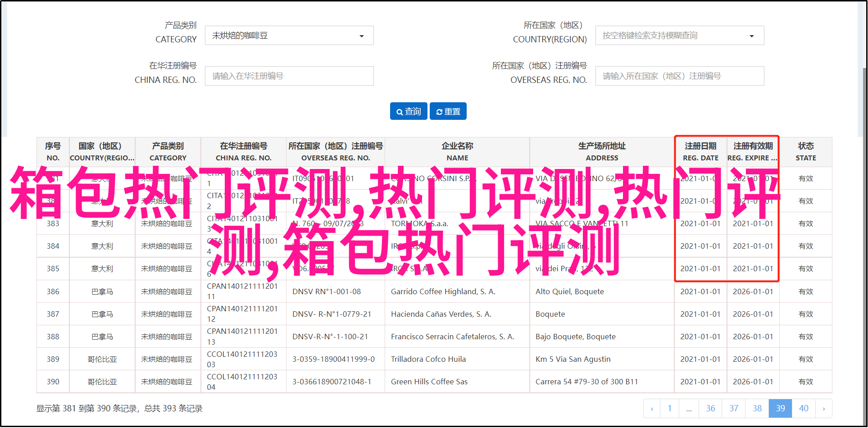The image size is (868, 428).
Task: Click the 状态 STATE column header
Action: [805, 152]
